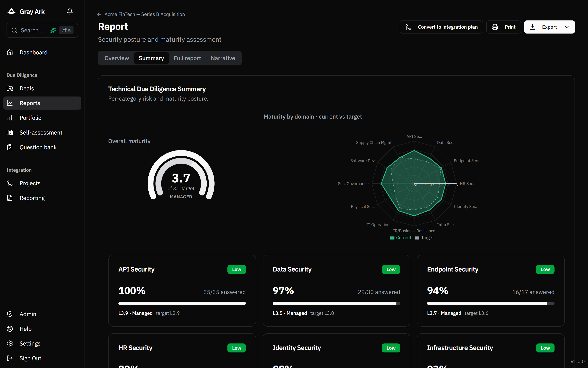Open Self-assessment page
The height and width of the screenshot is (368, 588).
tap(42, 132)
